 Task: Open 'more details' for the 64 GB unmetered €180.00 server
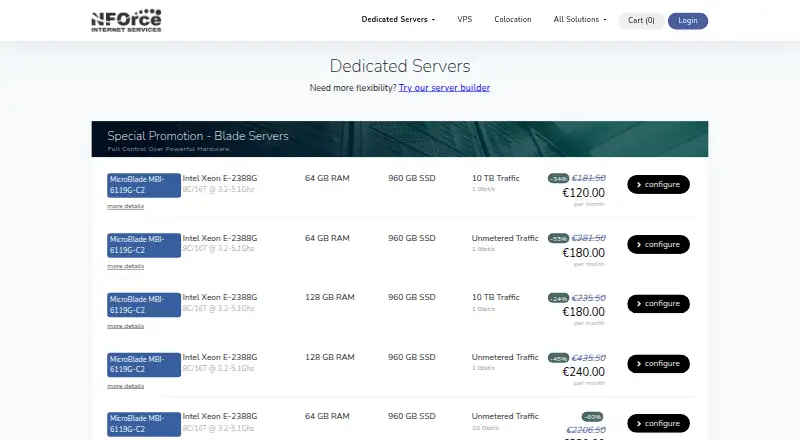[x=126, y=266]
